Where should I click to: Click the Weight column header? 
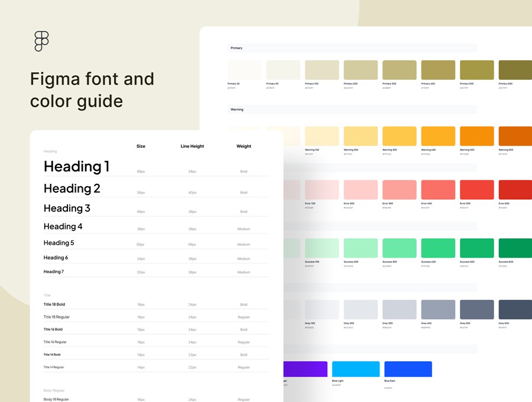[x=244, y=146]
